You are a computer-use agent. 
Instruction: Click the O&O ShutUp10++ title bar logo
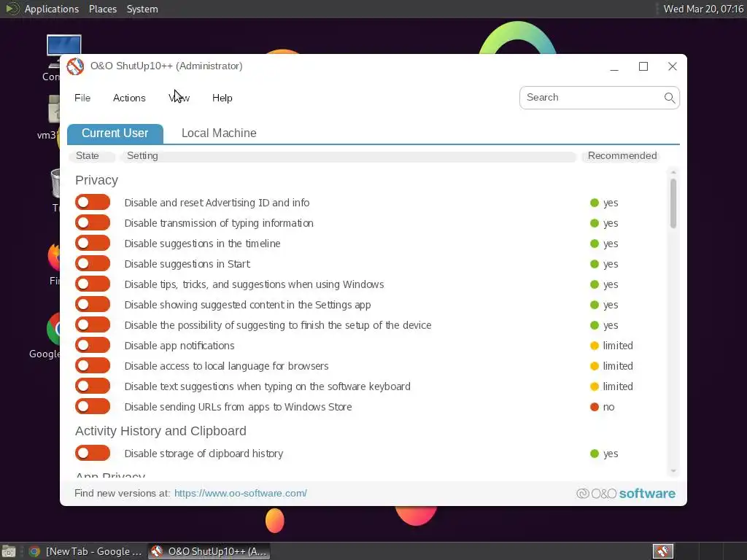point(75,66)
